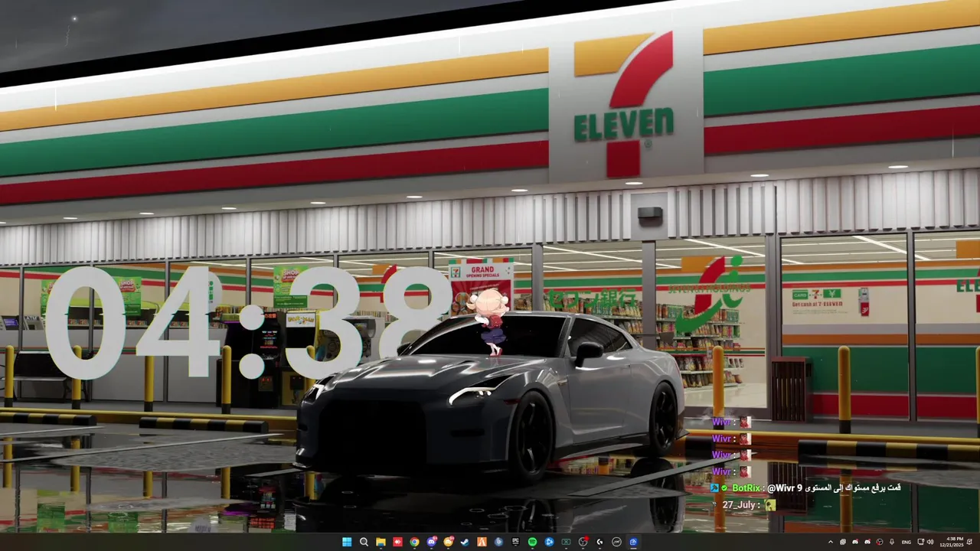Click 27_July username in chat overlay
Screen dimensions: 980x551
pos(739,505)
